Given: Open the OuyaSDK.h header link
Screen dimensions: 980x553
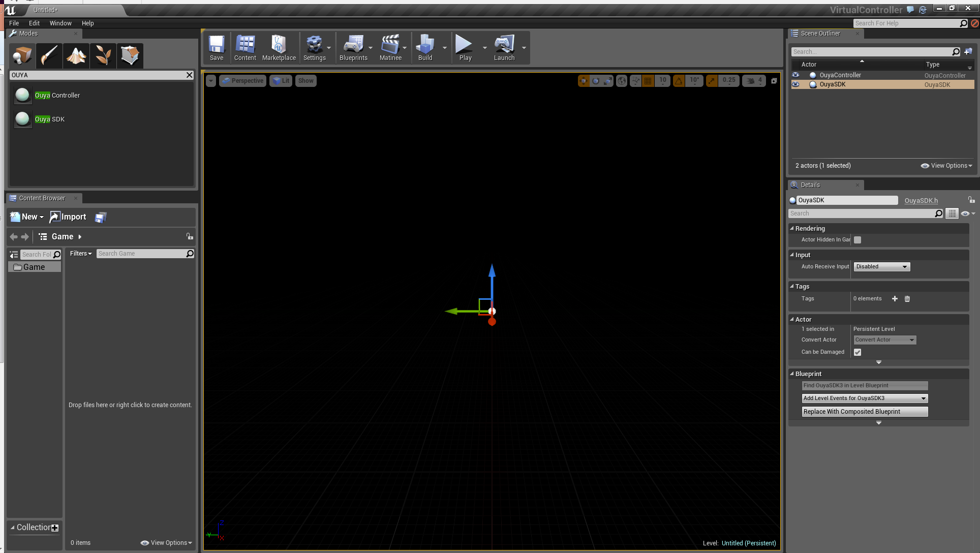Looking at the screenshot, I should coord(921,201).
